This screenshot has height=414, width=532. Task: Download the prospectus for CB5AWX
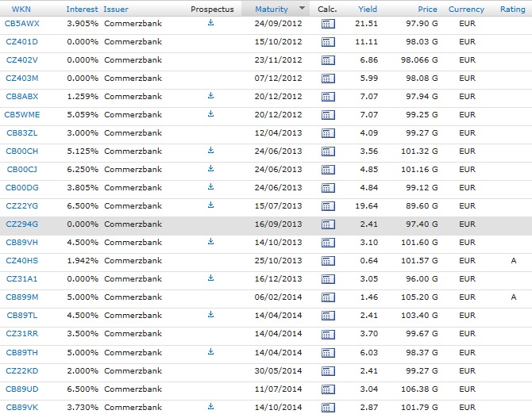click(x=210, y=22)
